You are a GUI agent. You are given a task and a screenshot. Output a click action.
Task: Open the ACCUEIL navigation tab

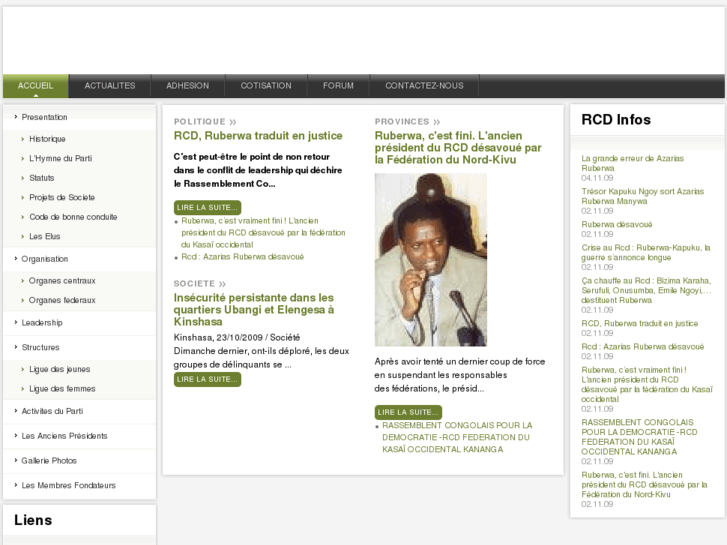(x=36, y=86)
